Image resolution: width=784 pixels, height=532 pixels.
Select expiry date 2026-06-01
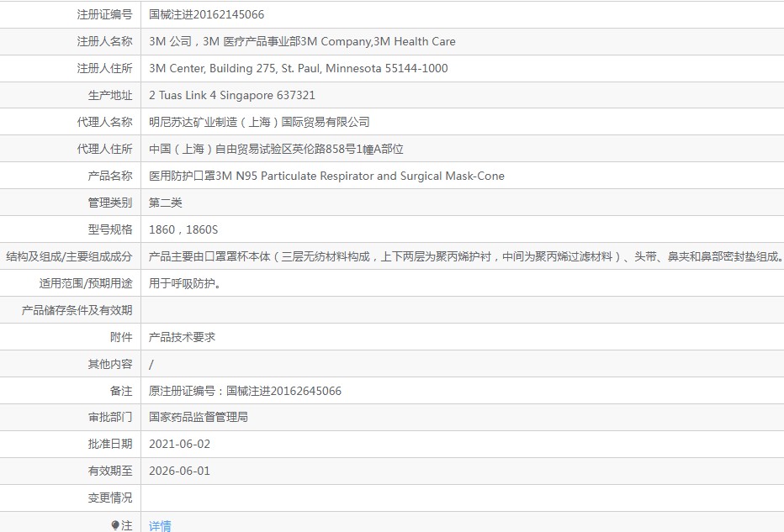coord(179,471)
